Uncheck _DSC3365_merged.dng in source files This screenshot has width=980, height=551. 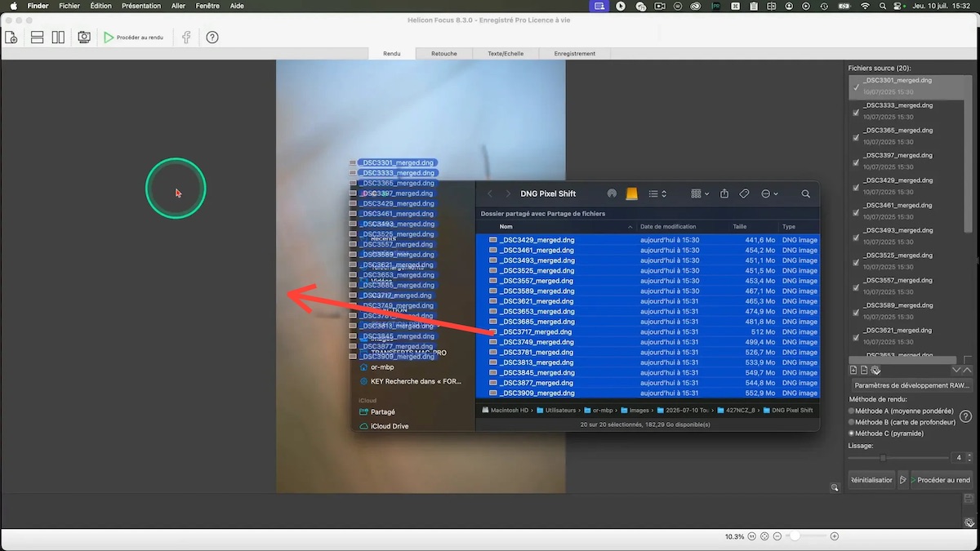pos(856,137)
